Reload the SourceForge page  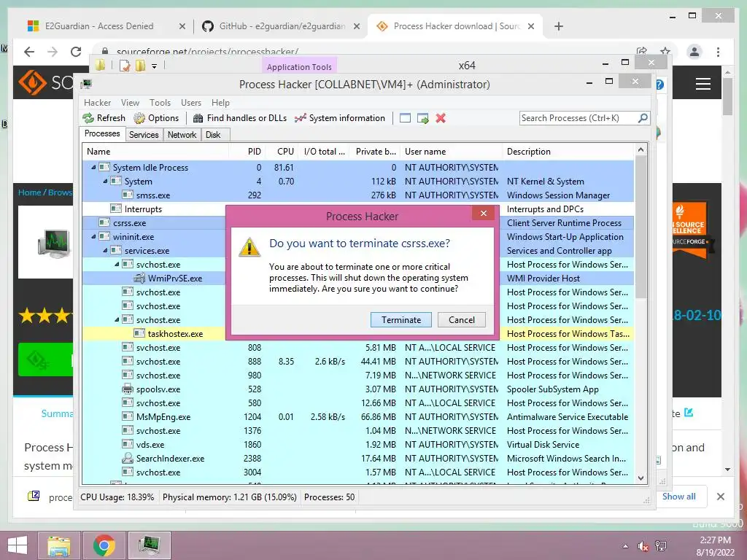[x=76, y=52]
